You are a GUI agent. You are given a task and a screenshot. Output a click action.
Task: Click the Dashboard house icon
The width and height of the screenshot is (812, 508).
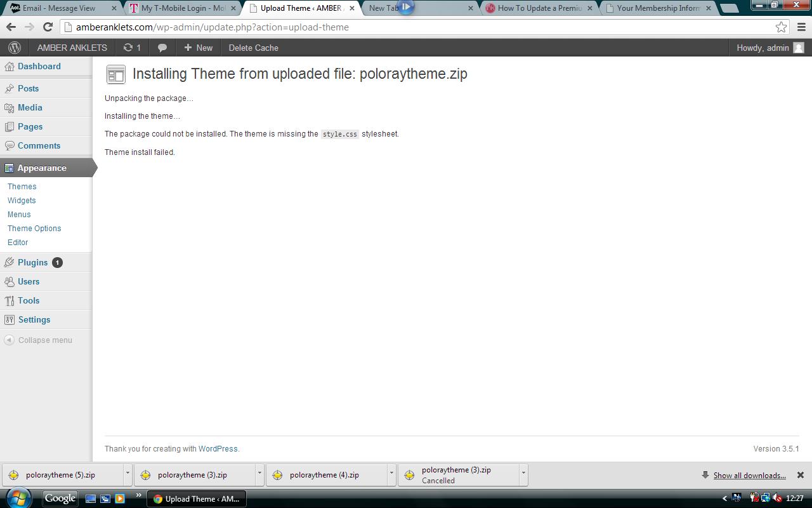pos(9,66)
